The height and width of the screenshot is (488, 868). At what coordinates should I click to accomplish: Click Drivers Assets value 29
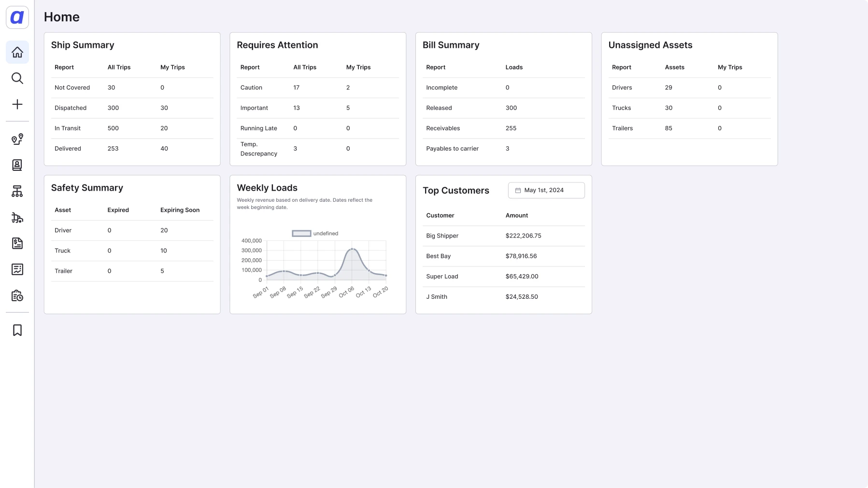[x=669, y=88]
